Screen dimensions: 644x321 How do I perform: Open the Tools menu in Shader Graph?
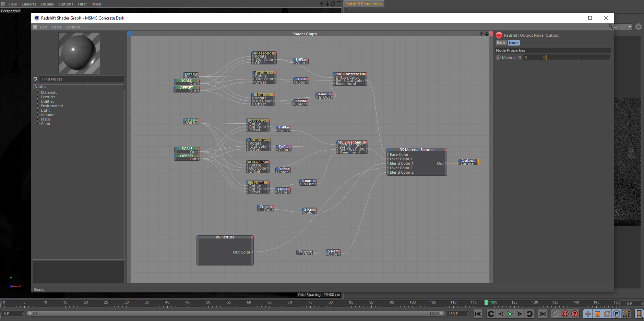click(57, 27)
